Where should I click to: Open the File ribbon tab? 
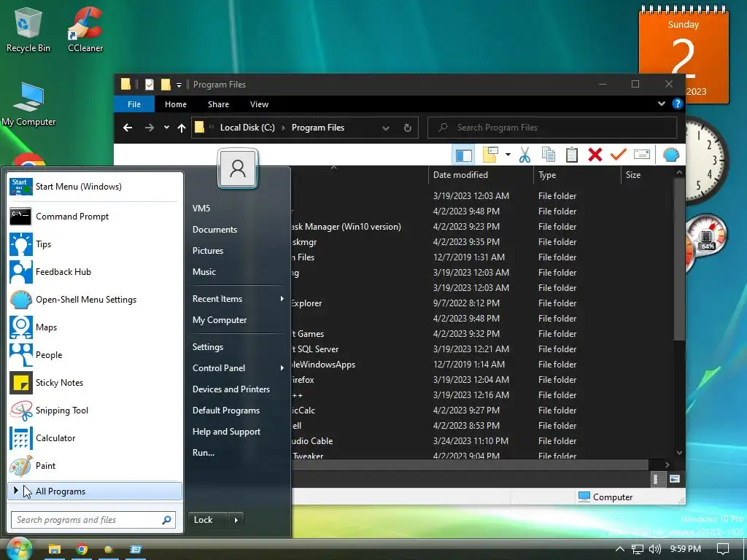[134, 104]
